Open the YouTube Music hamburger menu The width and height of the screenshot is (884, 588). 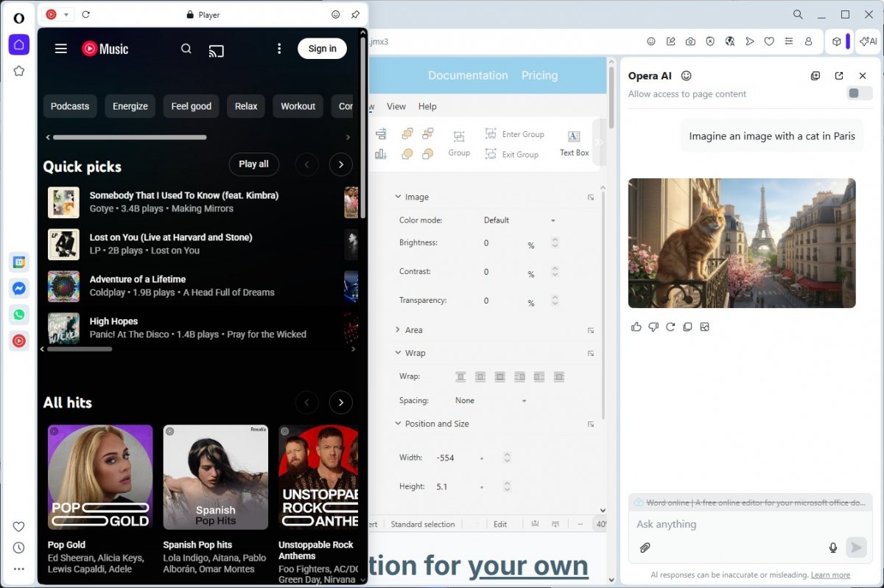click(x=61, y=49)
